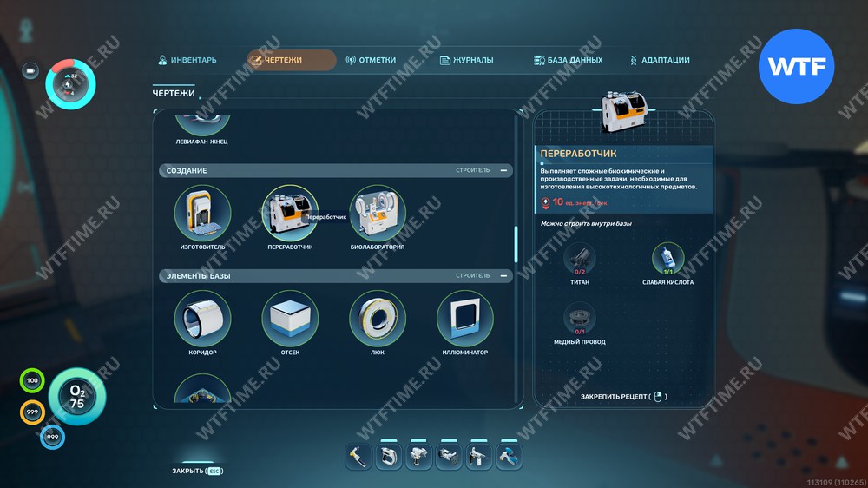Viewport: 868px width, 488px height.
Task: Choose the Коридор base element
Action: [x=202, y=319]
